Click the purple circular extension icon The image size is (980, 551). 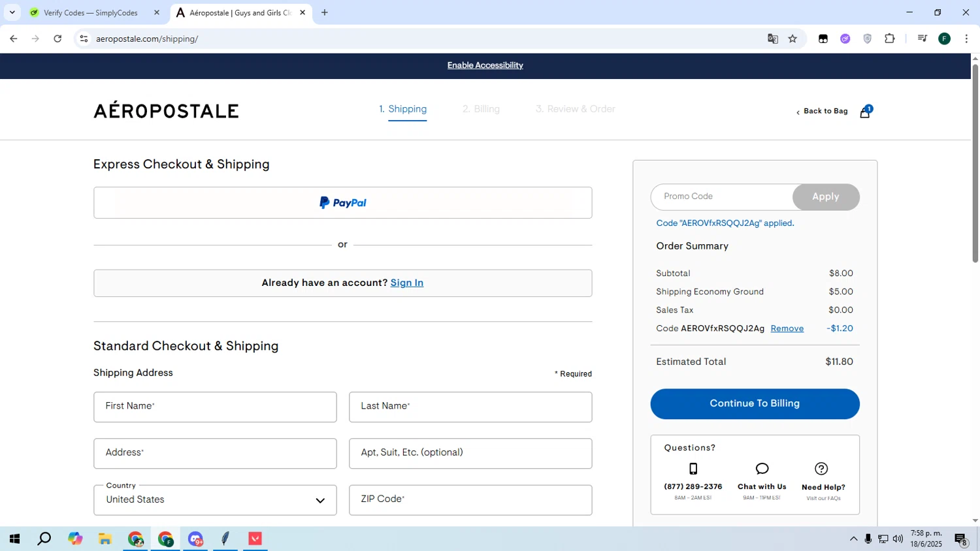(x=845, y=39)
